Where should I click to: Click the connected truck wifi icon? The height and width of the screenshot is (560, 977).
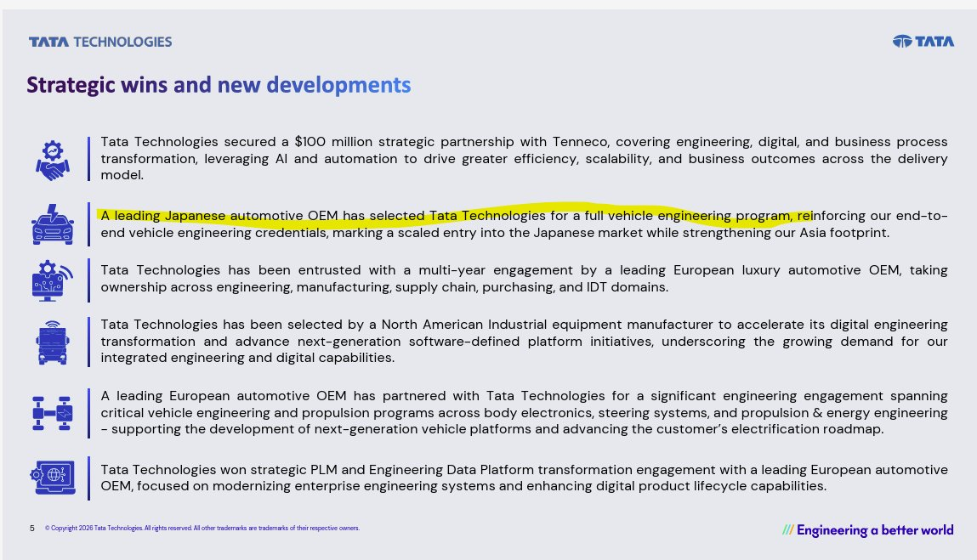point(53,342)
